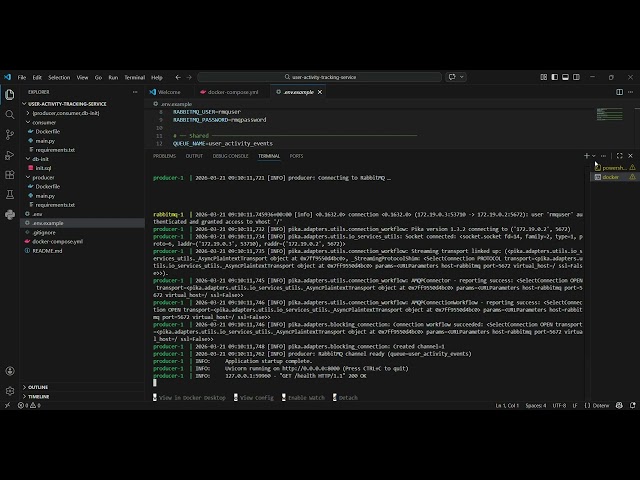Switch to the Debug Console tab

pyautogui.click(x=230, y=156)
